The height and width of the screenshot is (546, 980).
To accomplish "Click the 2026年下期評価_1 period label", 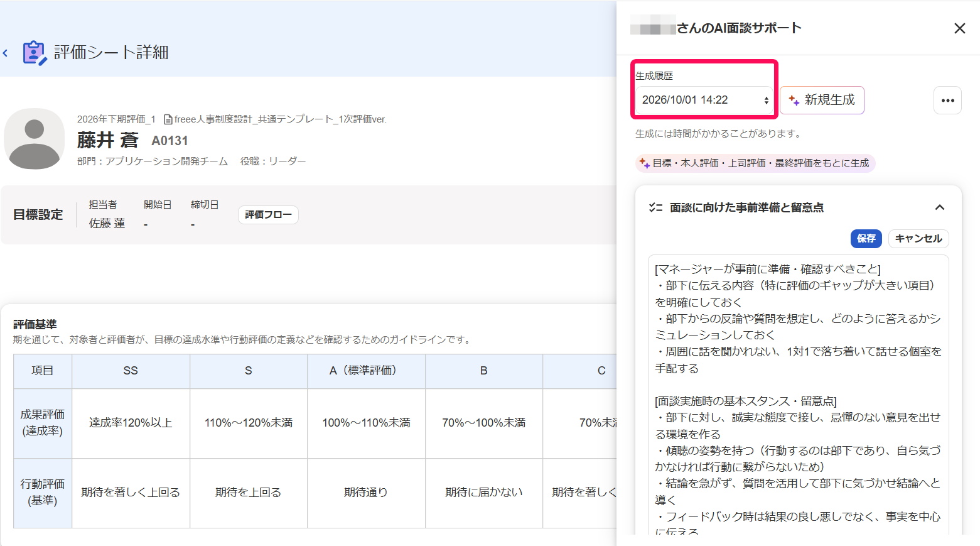I will click(116, 119).
